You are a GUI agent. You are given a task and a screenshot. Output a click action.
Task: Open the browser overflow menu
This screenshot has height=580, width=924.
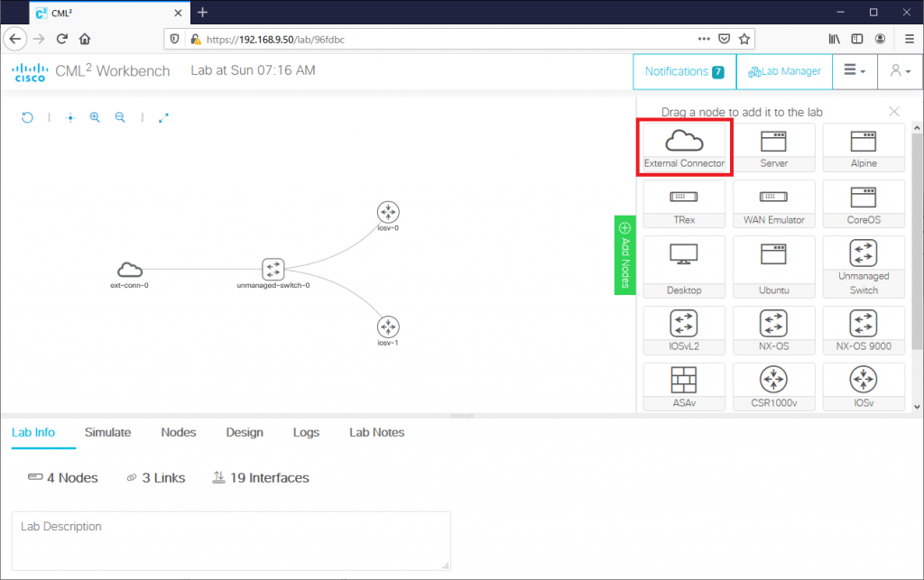[908, 39]
